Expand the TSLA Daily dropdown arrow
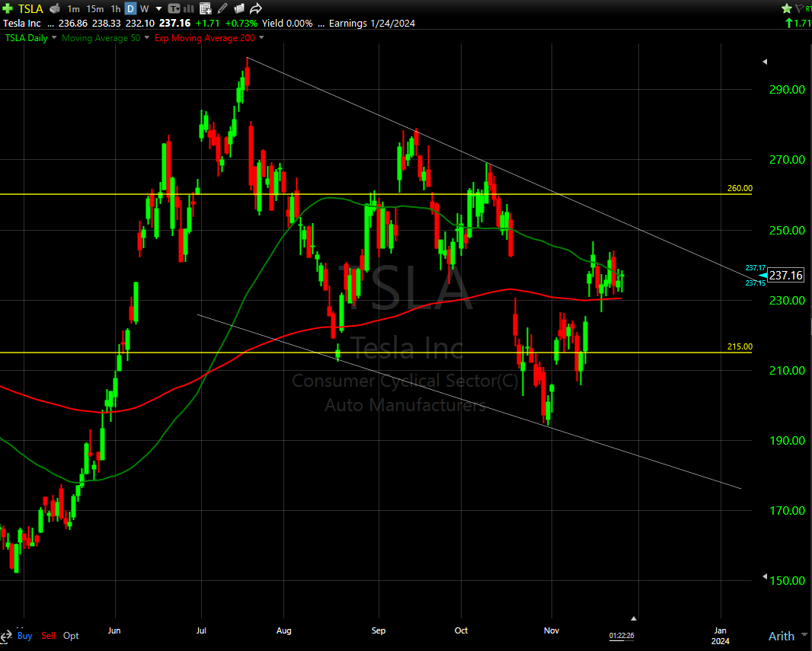The image size is (812, 651). (54, 38)
